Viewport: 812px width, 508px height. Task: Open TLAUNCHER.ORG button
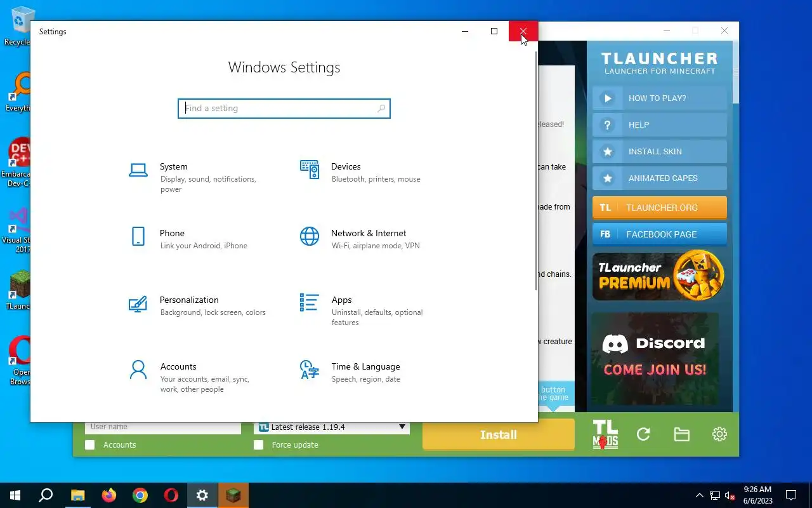tap(660, 208)
